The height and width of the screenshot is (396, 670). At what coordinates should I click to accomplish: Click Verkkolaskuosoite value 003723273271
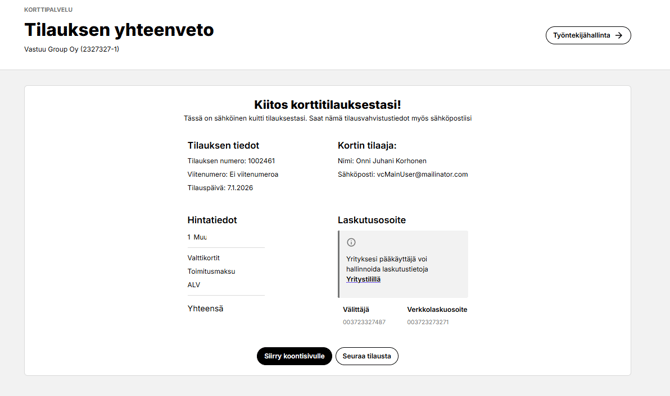point(428,322)
